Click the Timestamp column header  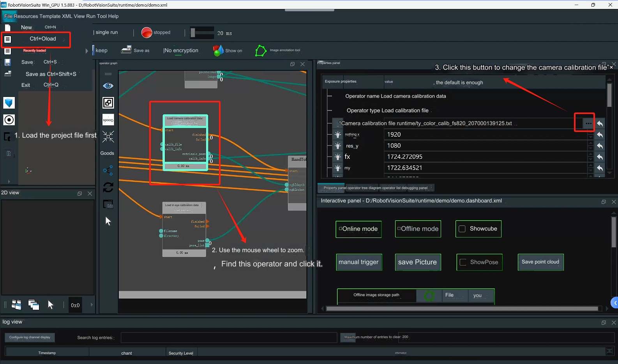pos(47,353)
